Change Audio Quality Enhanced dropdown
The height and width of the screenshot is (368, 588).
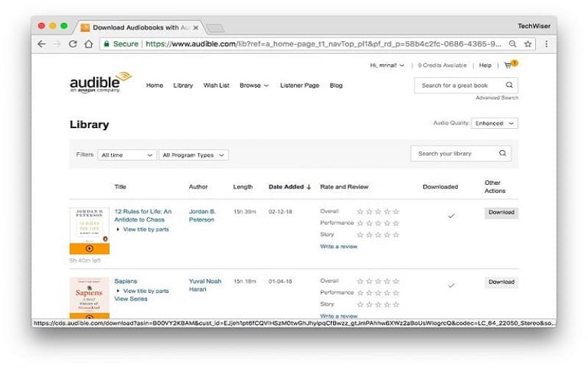click(x=495, y=124)
